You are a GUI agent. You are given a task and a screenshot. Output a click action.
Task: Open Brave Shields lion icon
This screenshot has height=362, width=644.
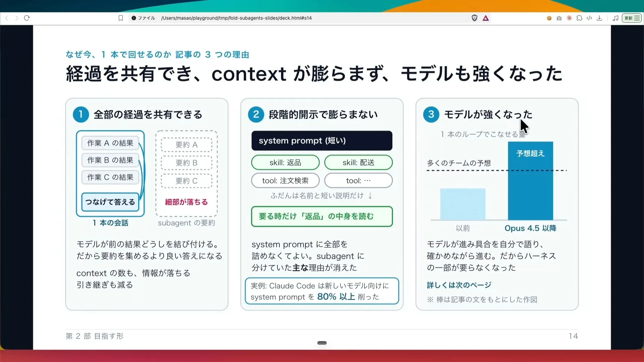(x=474, y=18)
